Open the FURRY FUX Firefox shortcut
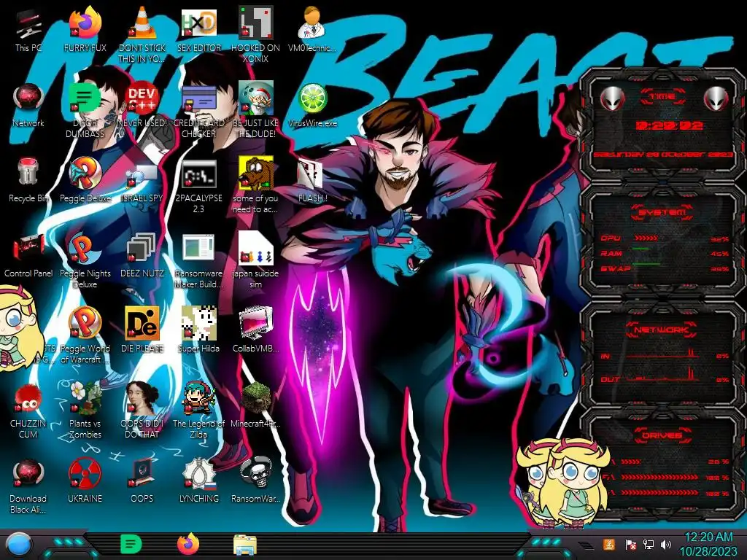This screenshot has height=560, width=747. click(85, 29)
